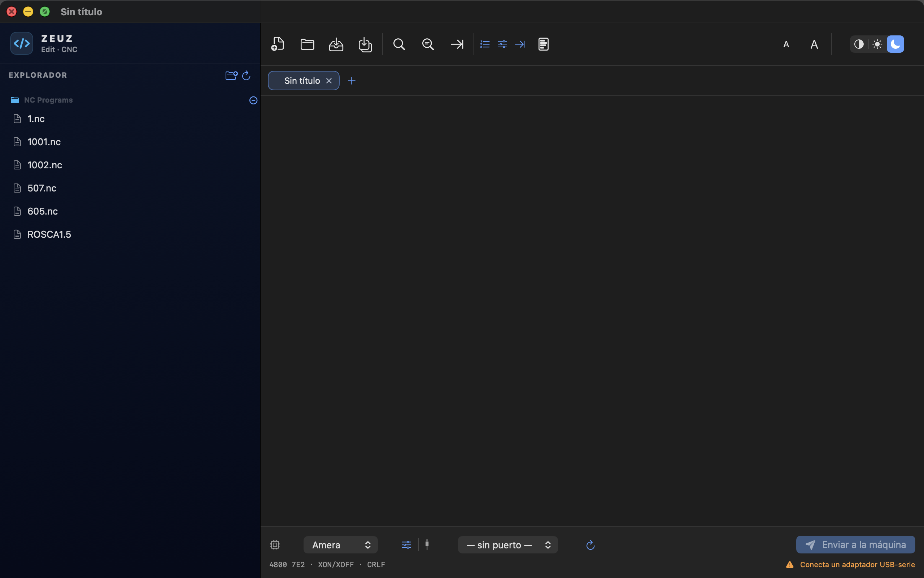Click the save-as (stacked download) icon
Image resolution: width=924 pixels, height=578 pixels.
pos(365,44)
